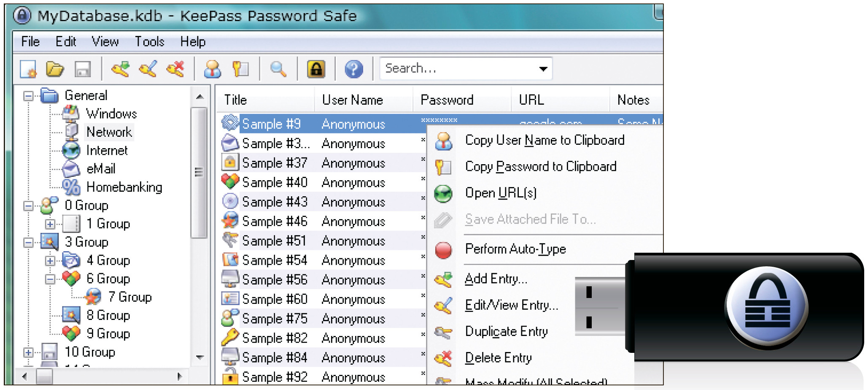Lock the workspace with the padlock icon
Screen dimensions: 868x390
click(x=316, y=68)
